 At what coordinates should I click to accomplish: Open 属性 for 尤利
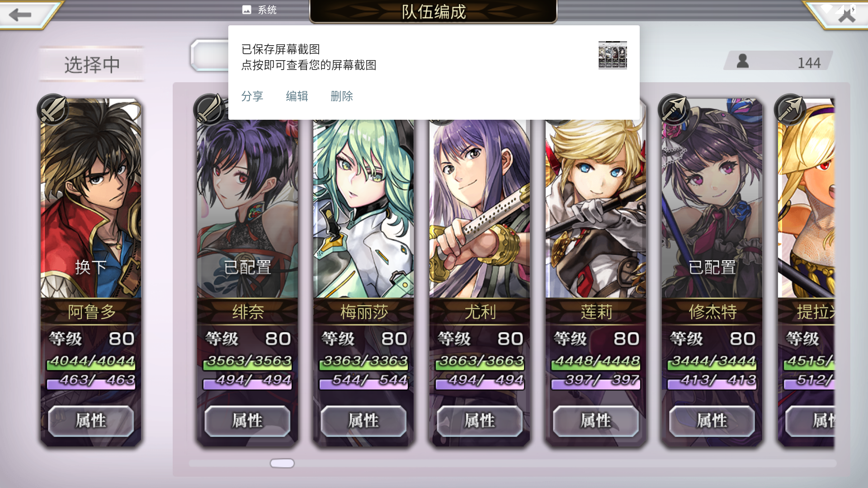(x=480, y=421)
